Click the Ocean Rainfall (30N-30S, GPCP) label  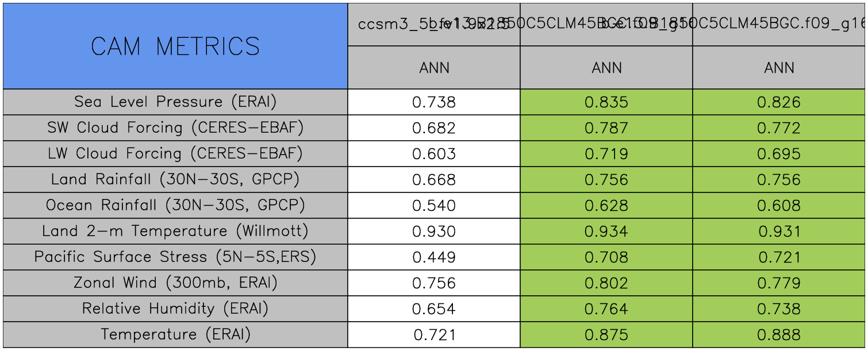(x=175, y=206)
